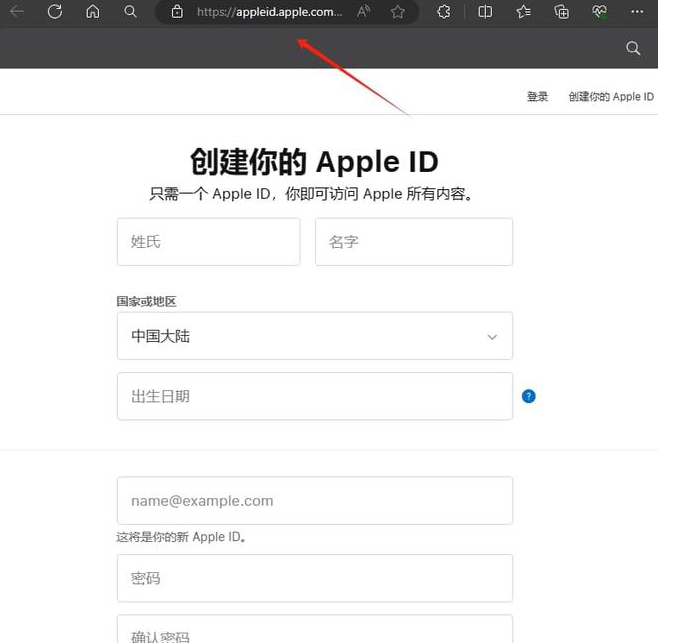Open read aloud icon in address bar
The image size is (683, 643).
click(x=363, y=12)
